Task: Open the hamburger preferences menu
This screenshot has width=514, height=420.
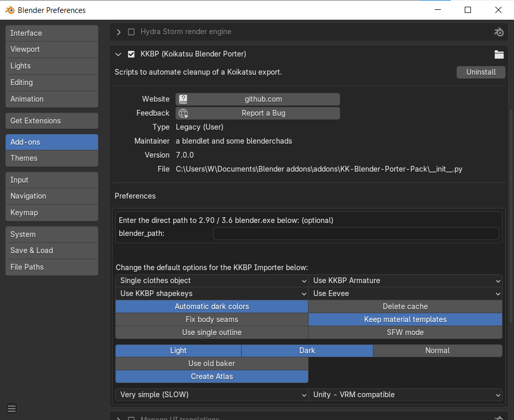Action: pyautogui.click(x=12, y=409)
